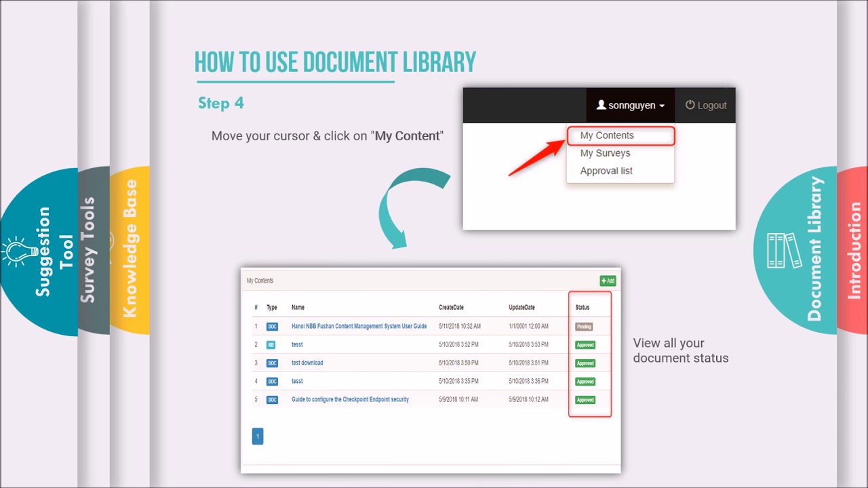Go to page 1 in pagination
The height and width of the screenshot is (488, 868).
[258, 436]
